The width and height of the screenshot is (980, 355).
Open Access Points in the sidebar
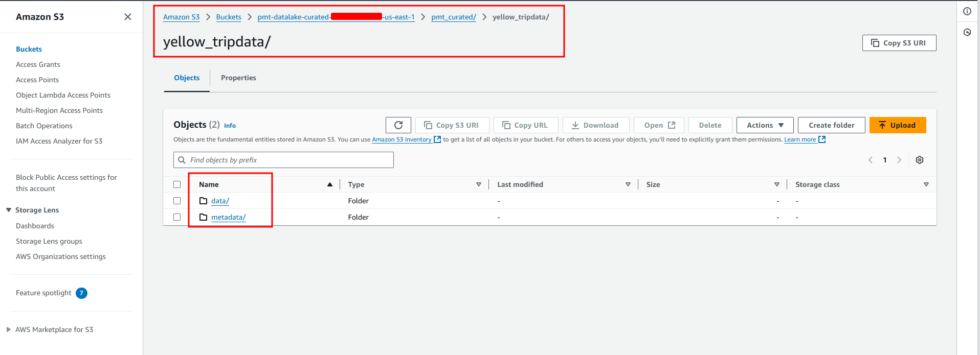(x=37, y=80)
